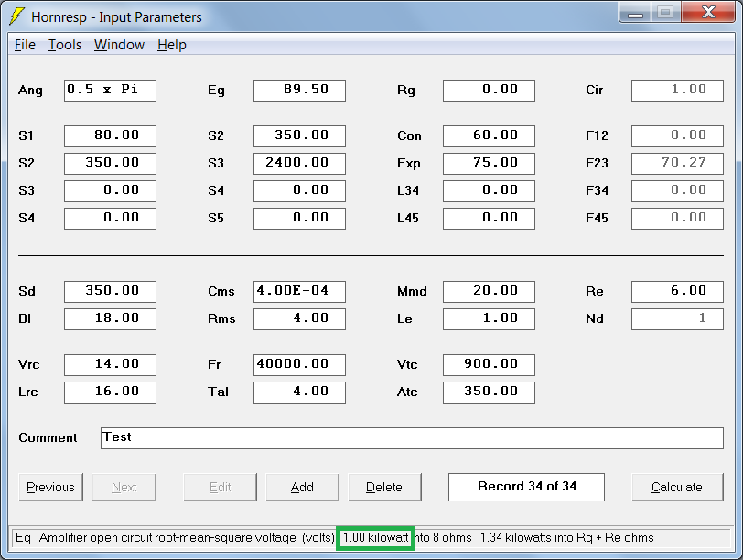The height and width of the screenshot is (560, 743).
Task: Click the Cir field
Action: click(x=677, y=90)
